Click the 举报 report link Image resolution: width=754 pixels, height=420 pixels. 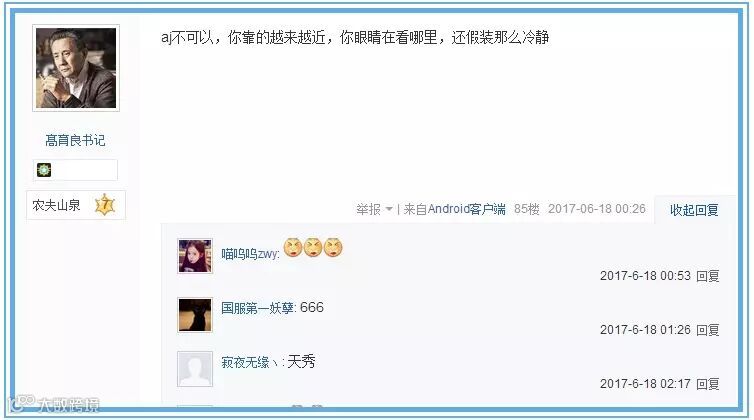(368, 209)
